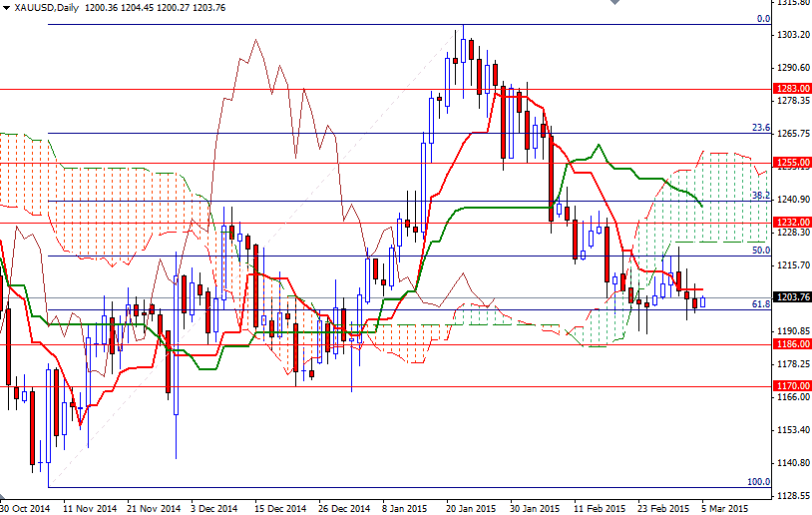Click the 1232.00 red price level tag
The height and width of the screenshot is (515, 812).
coord(791,222)
